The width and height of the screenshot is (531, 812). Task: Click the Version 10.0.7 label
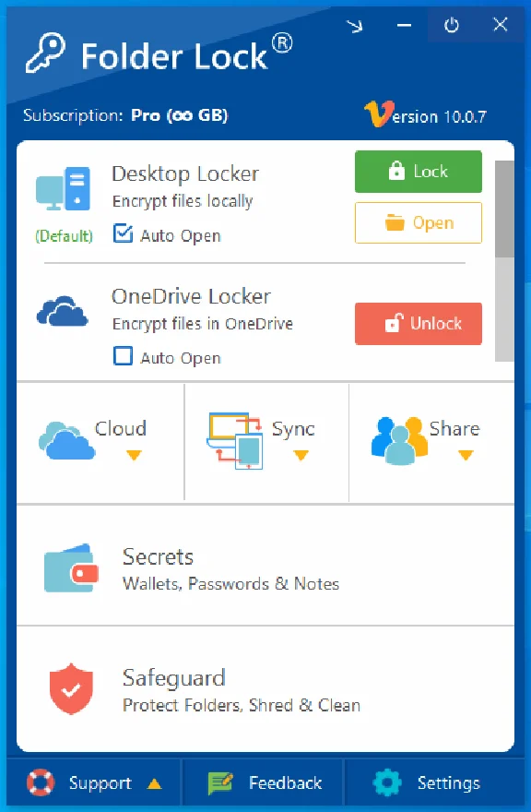425,115
